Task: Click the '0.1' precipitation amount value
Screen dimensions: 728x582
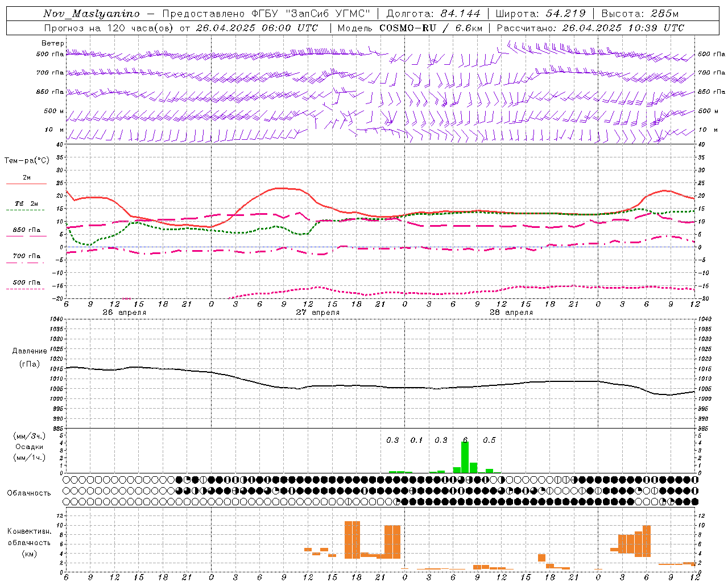Action: (417, 440)
